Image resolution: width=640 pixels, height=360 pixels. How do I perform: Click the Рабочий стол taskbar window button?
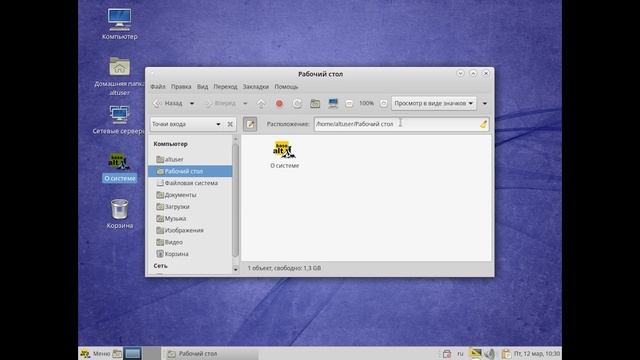pyautogui.click(x=212, y=353)
